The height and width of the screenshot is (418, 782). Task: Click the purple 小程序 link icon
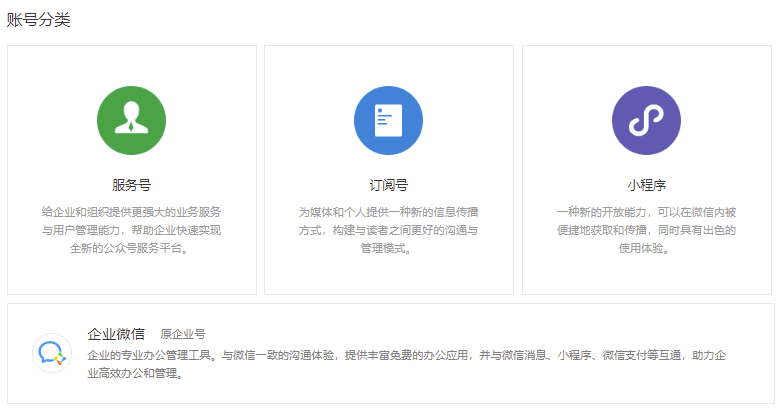coord(646,120)
